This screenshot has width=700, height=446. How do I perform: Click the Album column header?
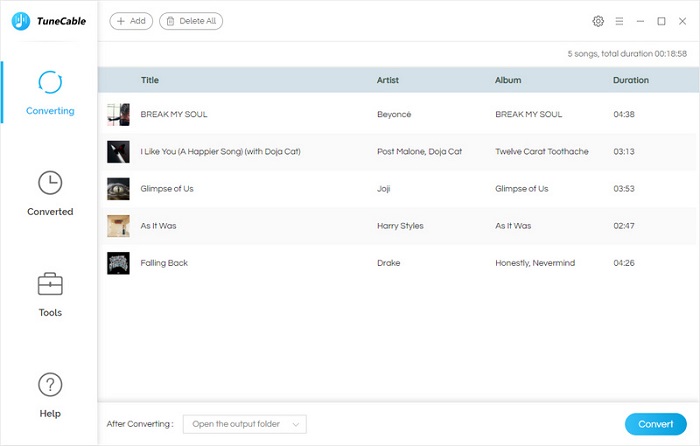pos(508,80)
